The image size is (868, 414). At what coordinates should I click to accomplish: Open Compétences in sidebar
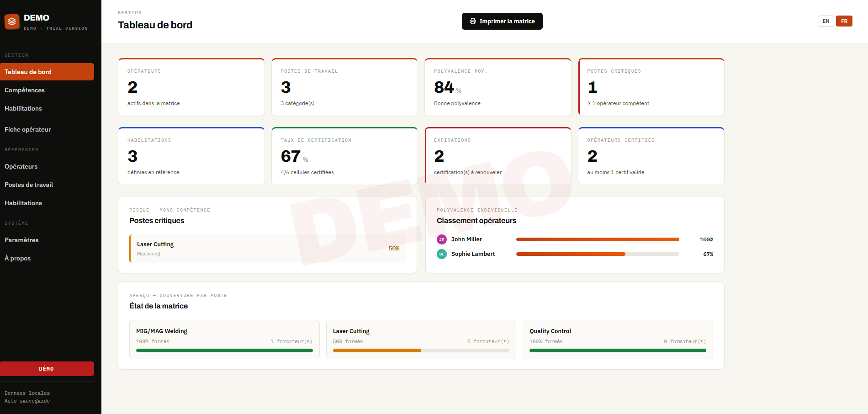tap(47, 90)
